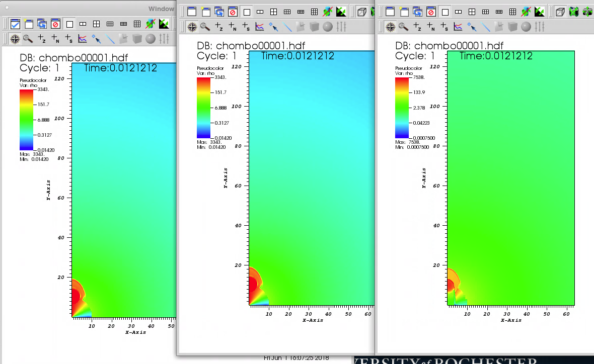Enable the Line tool in the left window
This screenshot has height=364, width=594.
pyautogui.click(x=110, y=39)
